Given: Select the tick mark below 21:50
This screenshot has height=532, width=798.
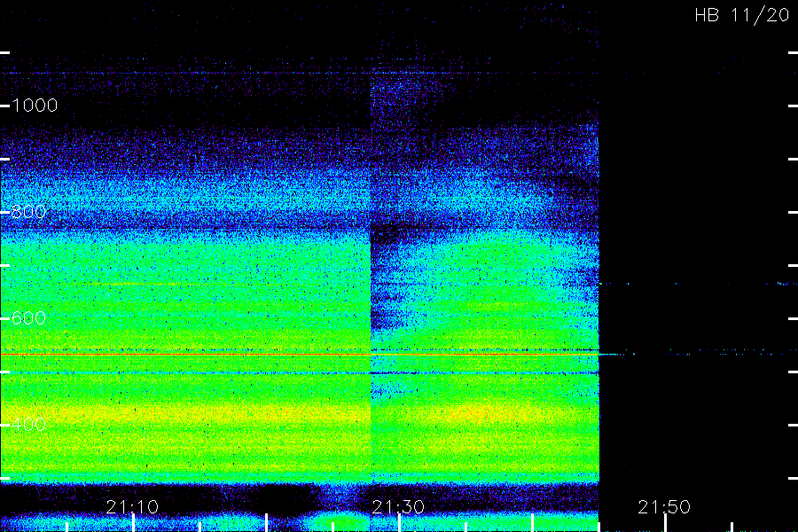Looking at the screenshot, I should pos(666,523).
